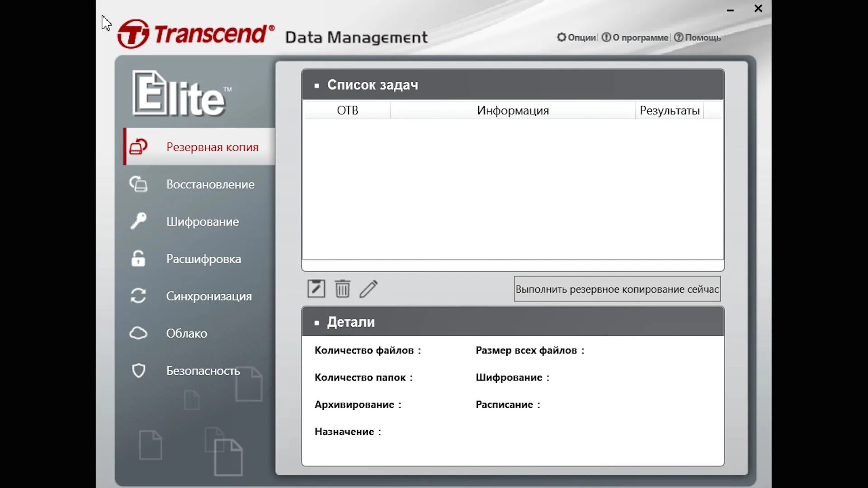Click the Синхронизация sync arrows icon
This screenshot has width=868, height=488.
138,296
